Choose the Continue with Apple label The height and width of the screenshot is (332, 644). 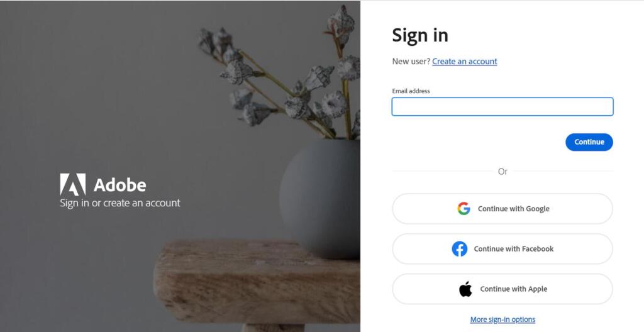[513, 289]
